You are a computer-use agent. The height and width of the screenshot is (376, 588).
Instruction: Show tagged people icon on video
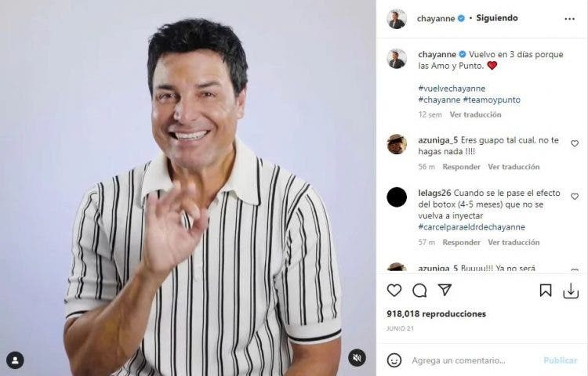pyautogui.click(x=15, y=360)
